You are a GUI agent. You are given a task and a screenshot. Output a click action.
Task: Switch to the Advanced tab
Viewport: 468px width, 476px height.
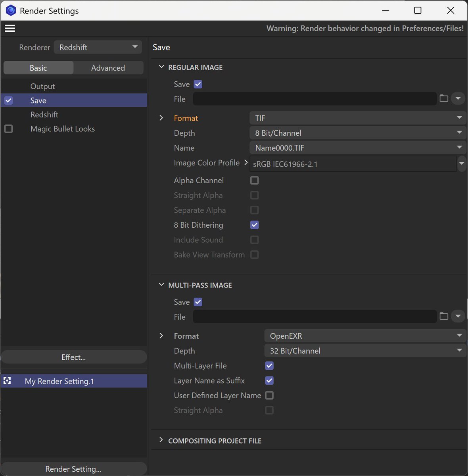click(x=108, y=68)
